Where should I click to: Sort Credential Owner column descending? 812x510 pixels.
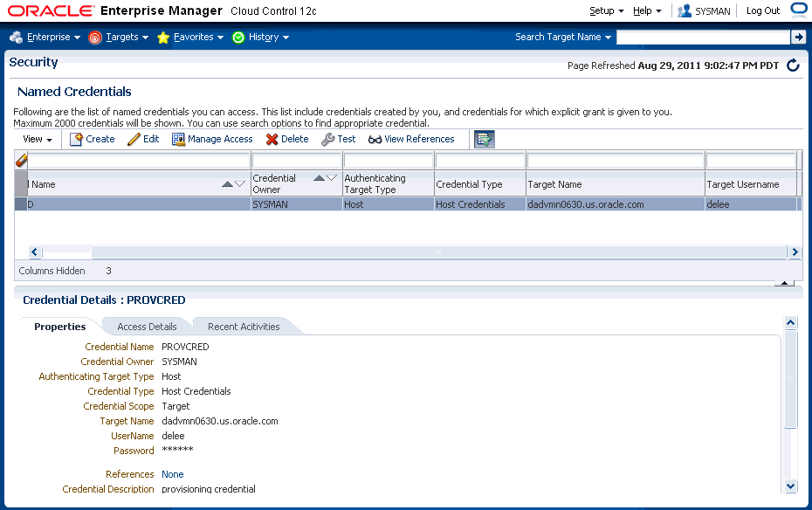(332, 178)
